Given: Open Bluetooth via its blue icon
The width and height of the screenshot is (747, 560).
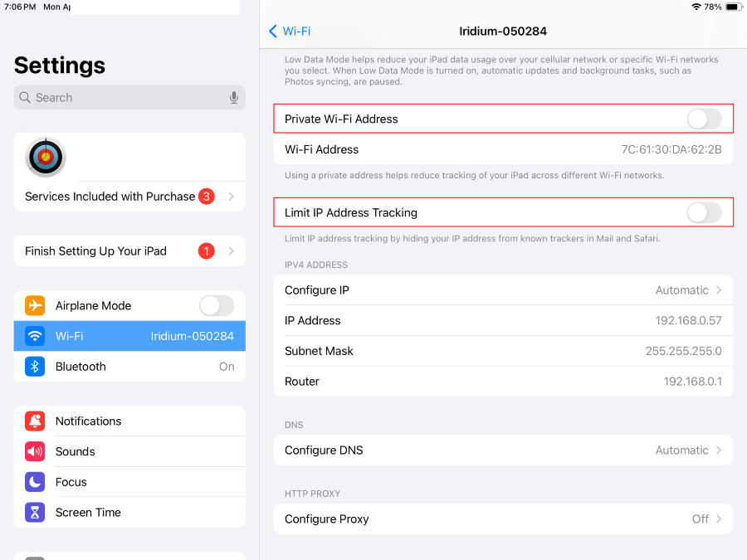Looking at the screenshot, I should pyautogui.click(x=35, y=367).
